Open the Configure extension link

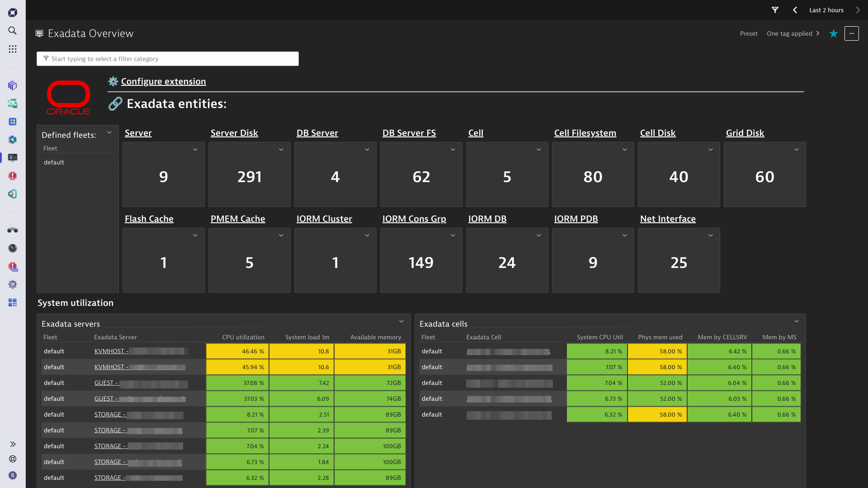click(x=163, y=81)
